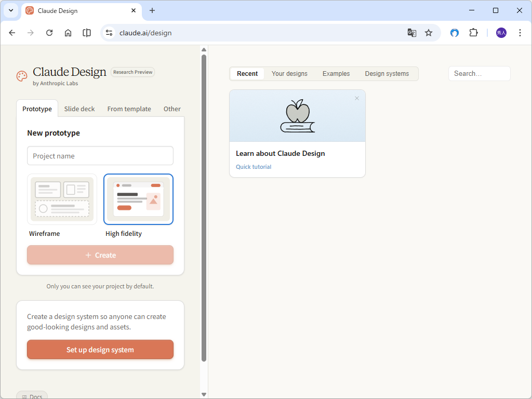Click the address bar URL claude.ai/design
Viewport: 532px width, 399px height.
click(x=145, y=33)
